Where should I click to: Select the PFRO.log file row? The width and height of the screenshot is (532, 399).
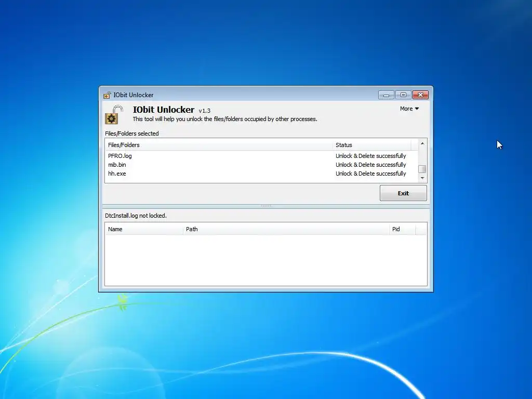[261, 156]
